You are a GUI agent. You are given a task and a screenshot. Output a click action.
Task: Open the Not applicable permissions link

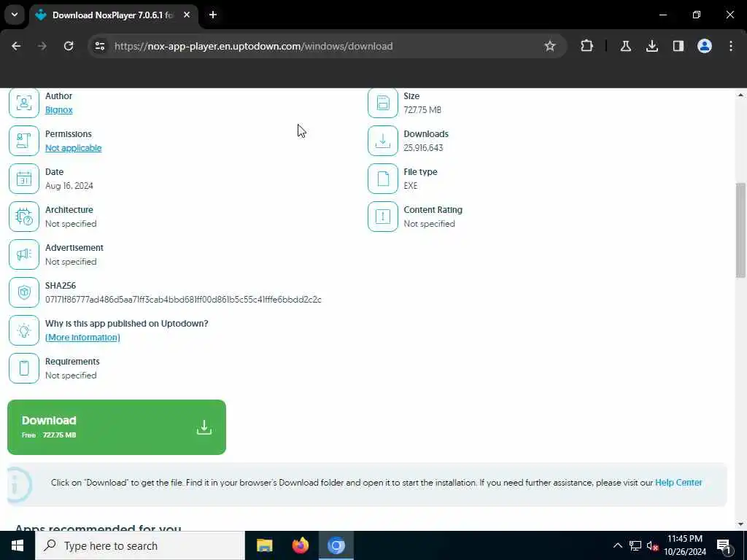pos(74,148)
